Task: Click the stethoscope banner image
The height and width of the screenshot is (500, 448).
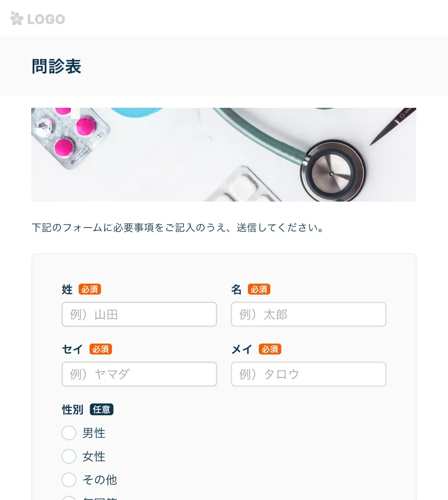Action: [223, 154]
